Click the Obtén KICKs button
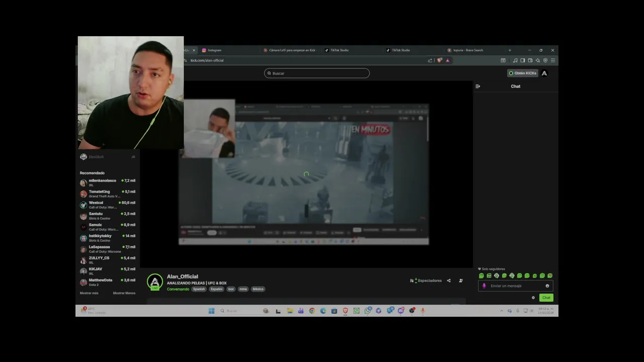Viewport: 644px width, 362px height. [523, 73]
